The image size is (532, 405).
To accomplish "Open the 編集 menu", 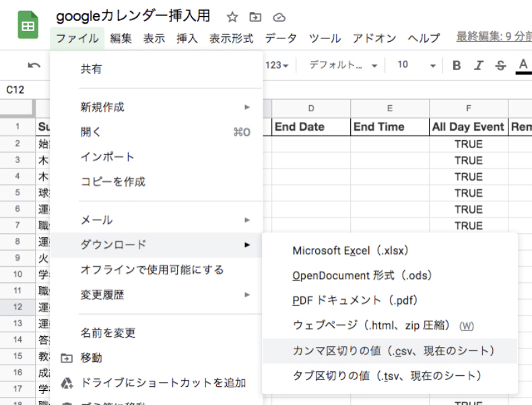I will click(121, 38).
